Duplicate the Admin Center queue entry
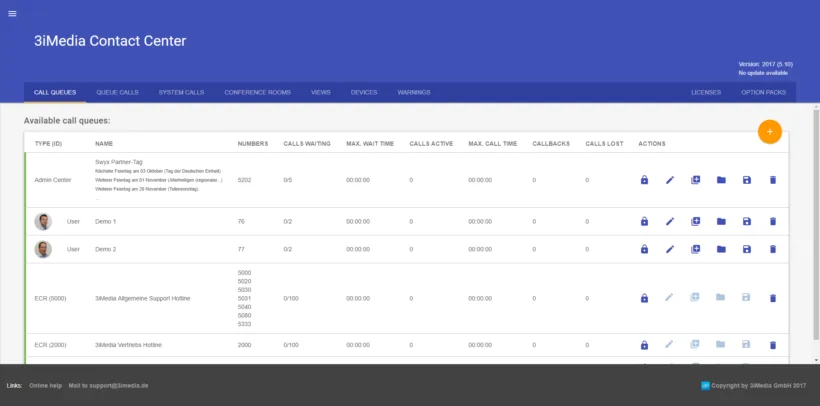820x406 pixels. [x=696, y=180]
